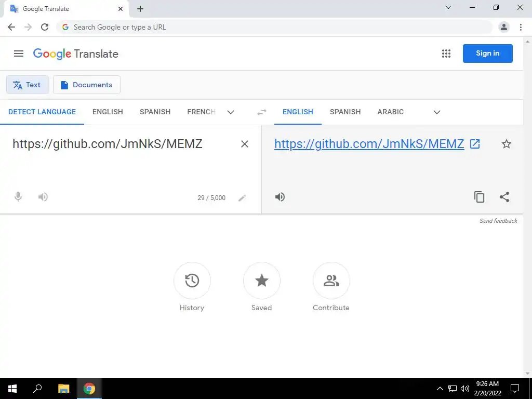The height and width of the screenshot is (399, 532).
Task: Open the volume control in system tray
Action: [465, 389]
